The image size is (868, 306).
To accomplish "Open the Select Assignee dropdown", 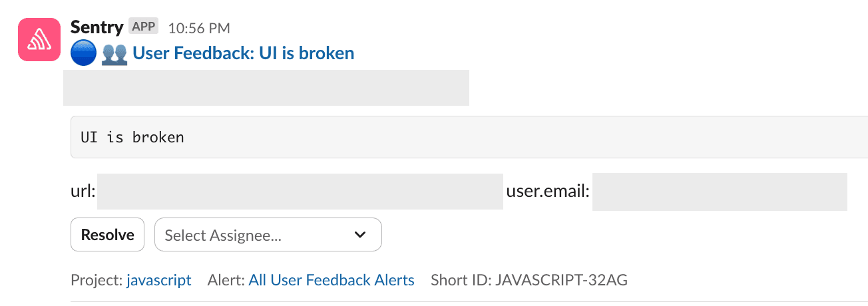I will click(268, 235).
